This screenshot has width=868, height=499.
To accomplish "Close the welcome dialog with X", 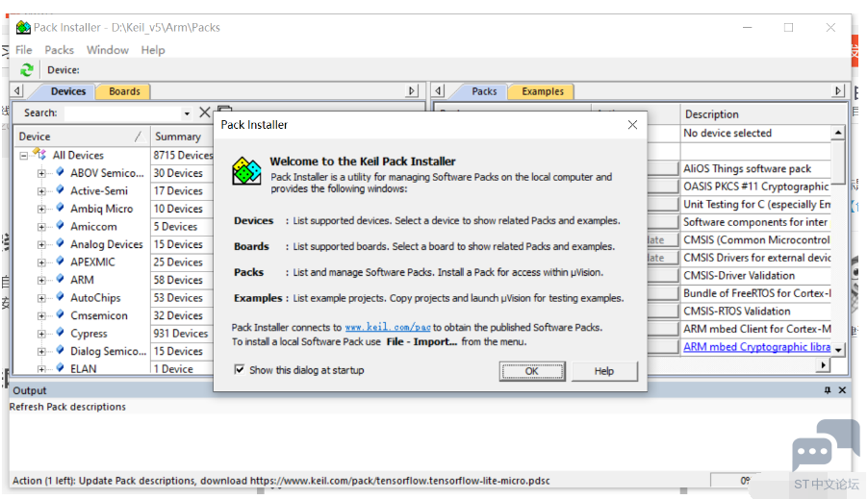I will (x=632, y=125).
